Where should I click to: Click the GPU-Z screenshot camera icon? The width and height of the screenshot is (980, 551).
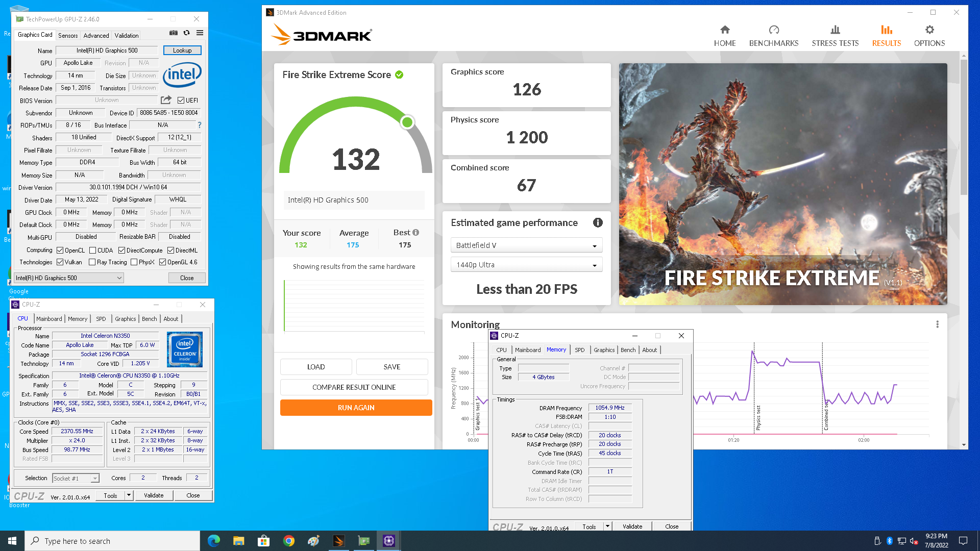coord(174,33)
